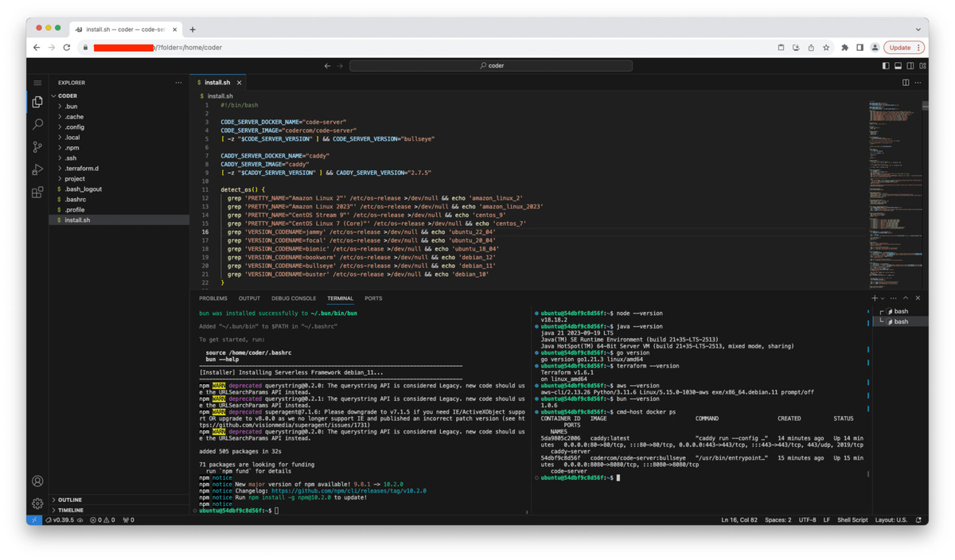Click the Chrome Update button
The image size is (955, 560).
905,48
